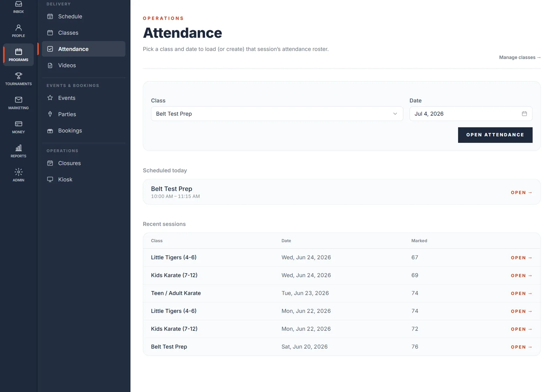Open the Kiosk menu item

pyautogui.click(x=84, y=180)
